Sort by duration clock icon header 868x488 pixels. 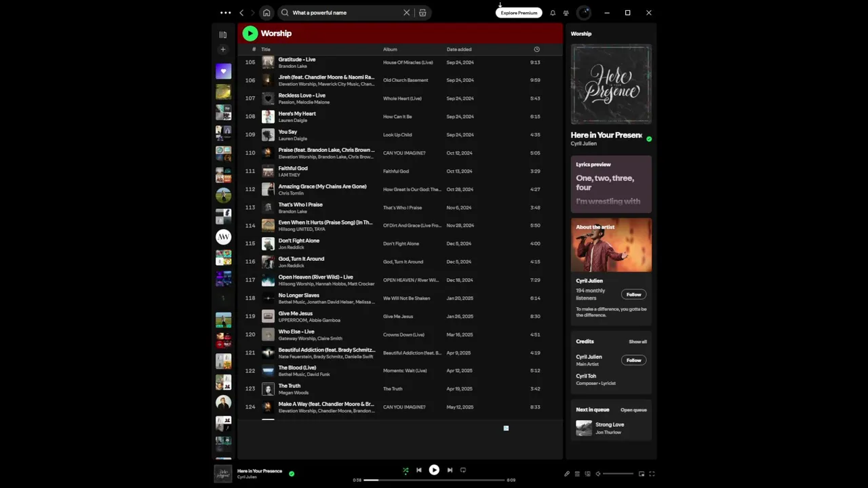coord(536,49)
